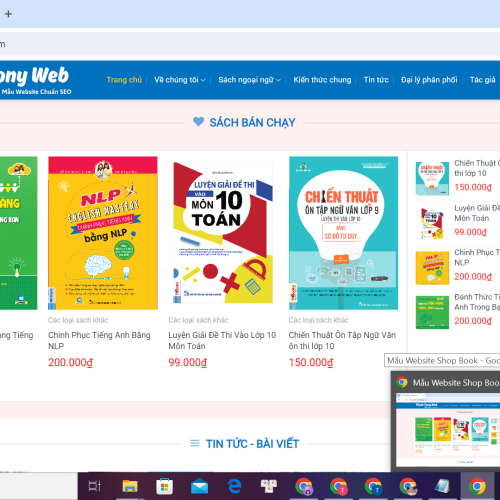Image resolution: width=500 pixels, height=500 pixels.
Task: Switch to Chrome with pink T badge
Action: 338,486
